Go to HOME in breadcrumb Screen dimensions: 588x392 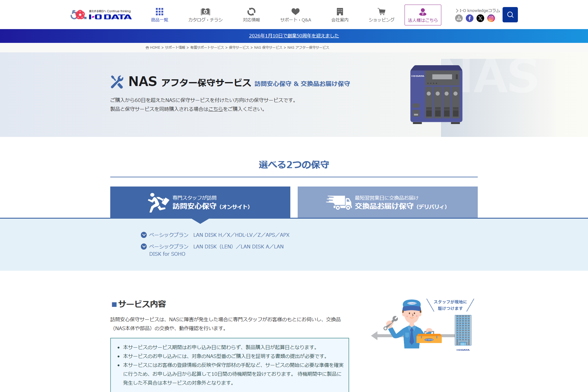coord(155,48)
